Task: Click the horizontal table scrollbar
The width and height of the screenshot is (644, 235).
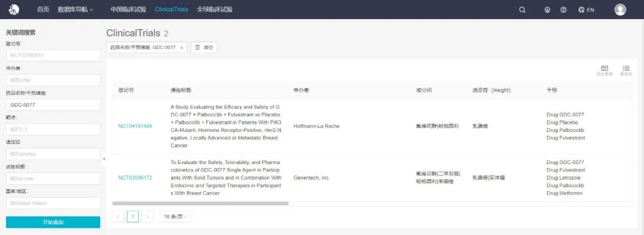Action: tap(200, 203)
